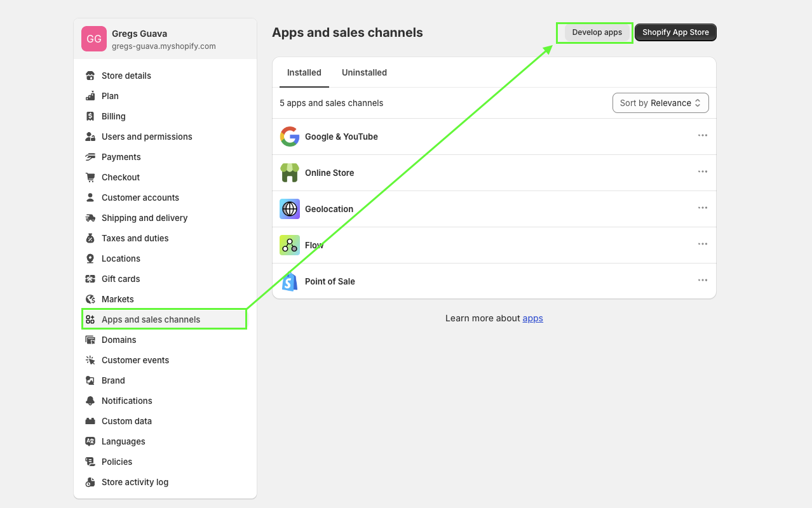Screen dimensions: 812x508
Task: Click the Languages icon in sidebar
Action: (90, 441)
